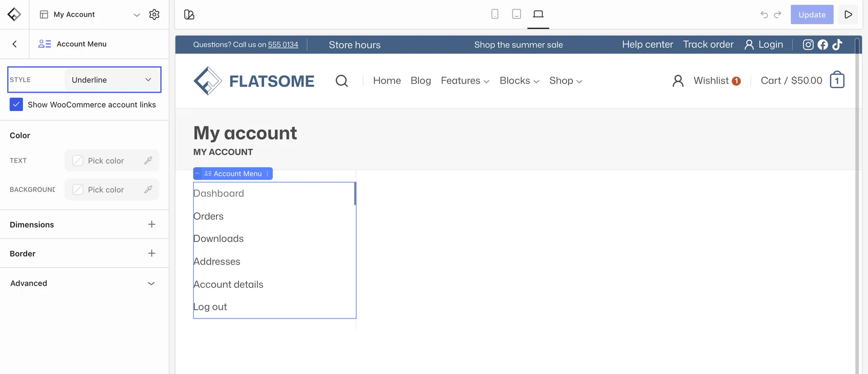Go back using the left arrow
The width and height of the screenshot is (868, 374).
tap(14, 44)
